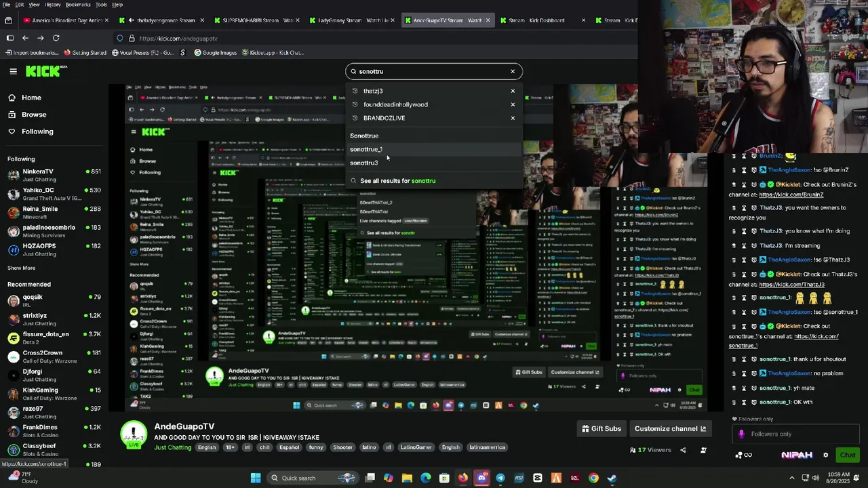Open Google Images bookmark

click(x=216, y=53)
